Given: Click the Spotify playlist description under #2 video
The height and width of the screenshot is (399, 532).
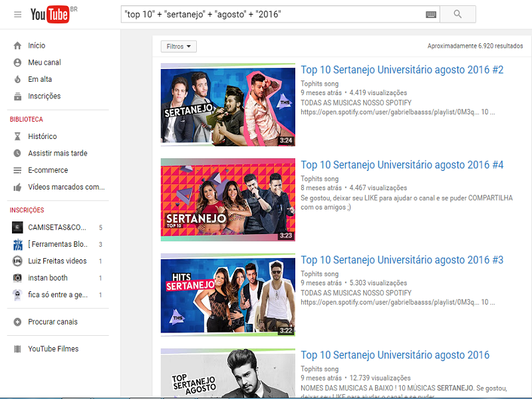Looking at the screenshot, I should [x=398, y=107].
